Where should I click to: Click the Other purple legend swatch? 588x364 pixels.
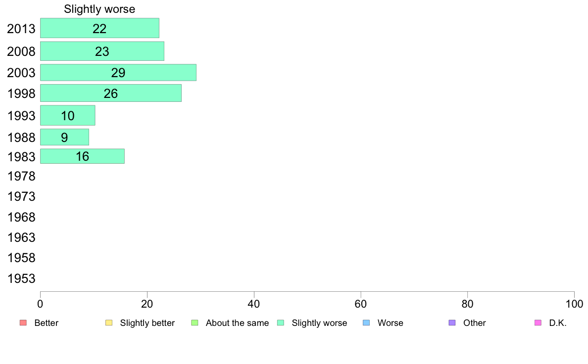pyautogui.click(x=452, y=323)
